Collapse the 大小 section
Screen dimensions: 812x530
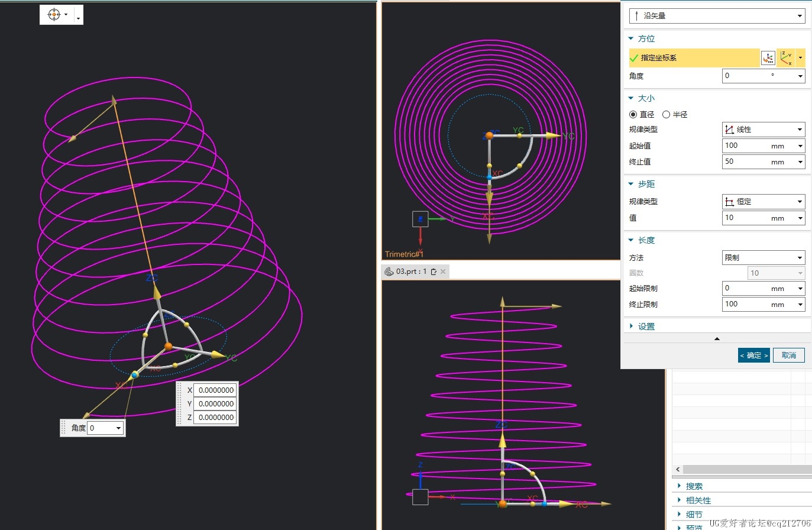[631, 98]
